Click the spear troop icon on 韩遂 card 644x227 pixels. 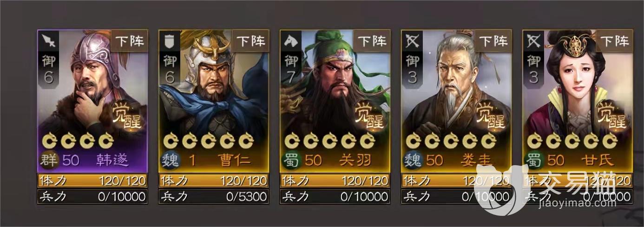click(x=48, y=41)
